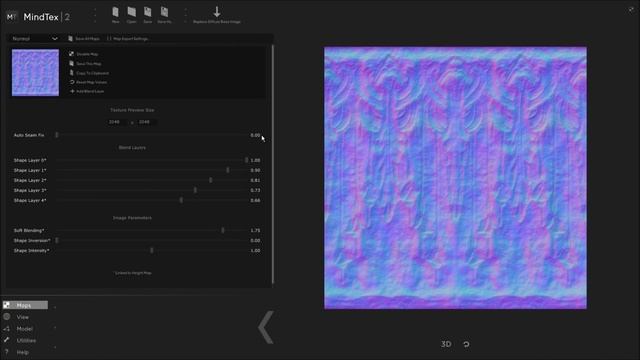Viewport: 640px width, 360px height.
Task: Click the Map Export Settings icon
Action: 109,38
